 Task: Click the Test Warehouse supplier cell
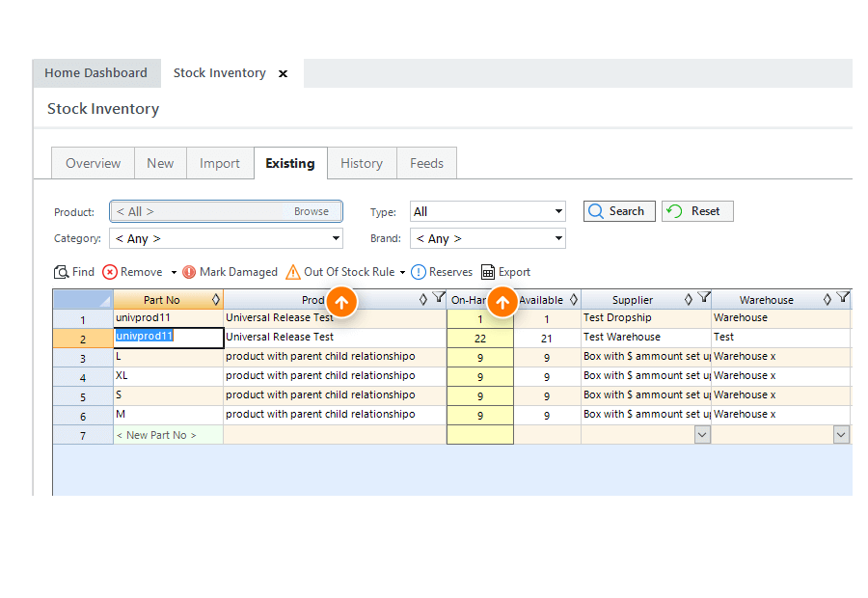[x=646, y=338]
